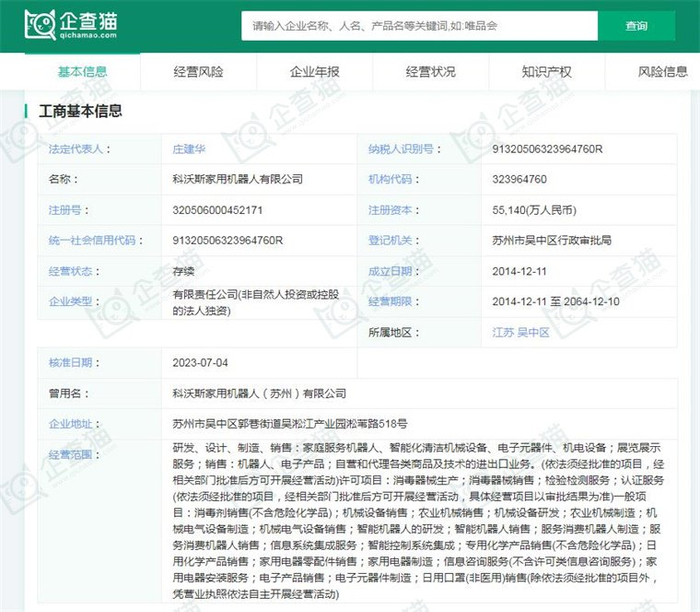This screenshot has height=612, width=700.
Task: Select 苏州市吴中区行政审批局 registration authority text
Action: tap(552, 241)
